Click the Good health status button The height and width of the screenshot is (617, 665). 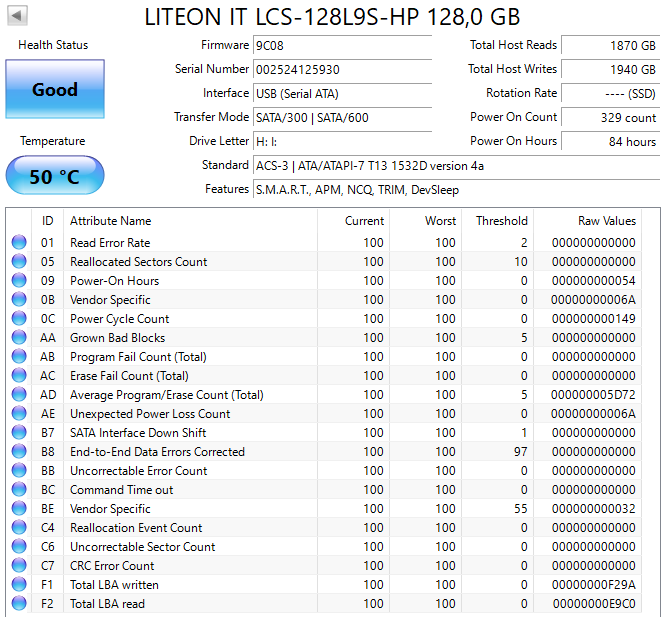click(x=54, y=90)
